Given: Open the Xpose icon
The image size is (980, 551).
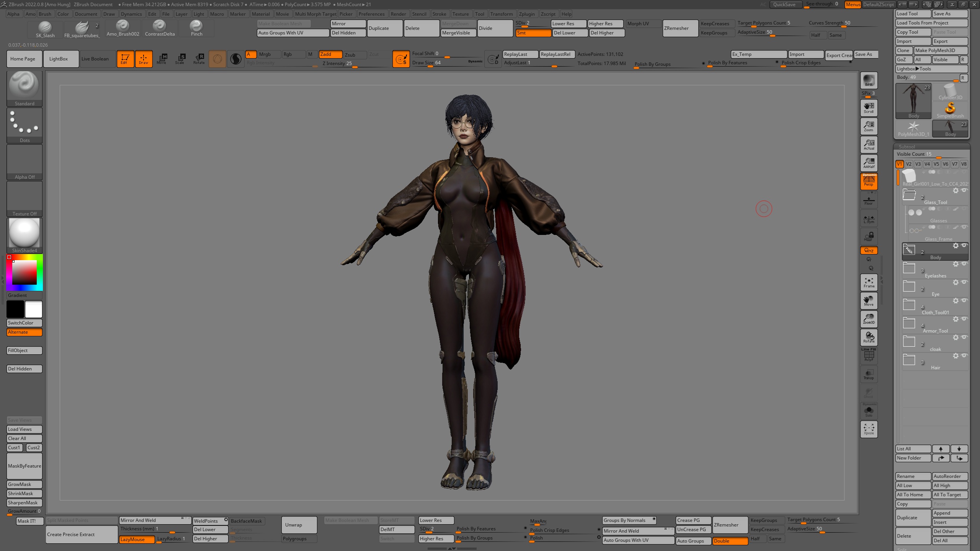Looking at the screenshot, I should (x=869, y=429).
